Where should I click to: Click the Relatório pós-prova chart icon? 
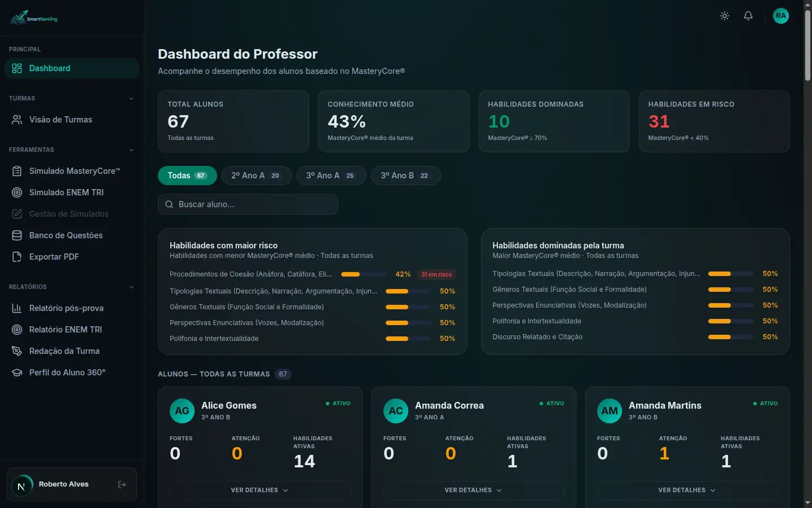[17, 308]
